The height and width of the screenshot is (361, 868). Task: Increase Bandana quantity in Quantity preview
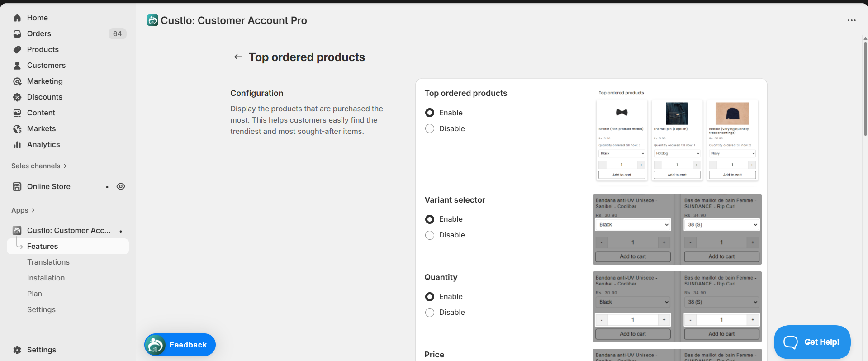[x=664, y=320]
